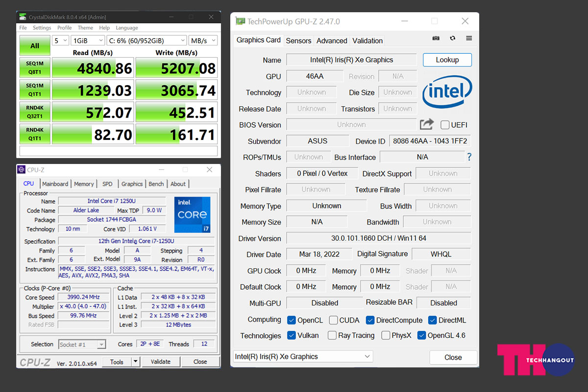This screenshot has width=588, height=392.
Task: Open the Language menu in CrystalDiskMark
Action: [127, 28]
